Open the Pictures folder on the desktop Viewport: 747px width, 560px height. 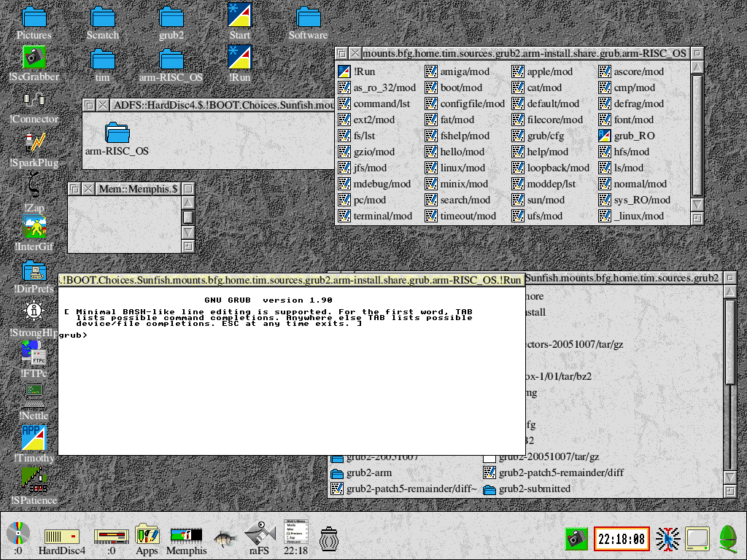click(34, 23)
